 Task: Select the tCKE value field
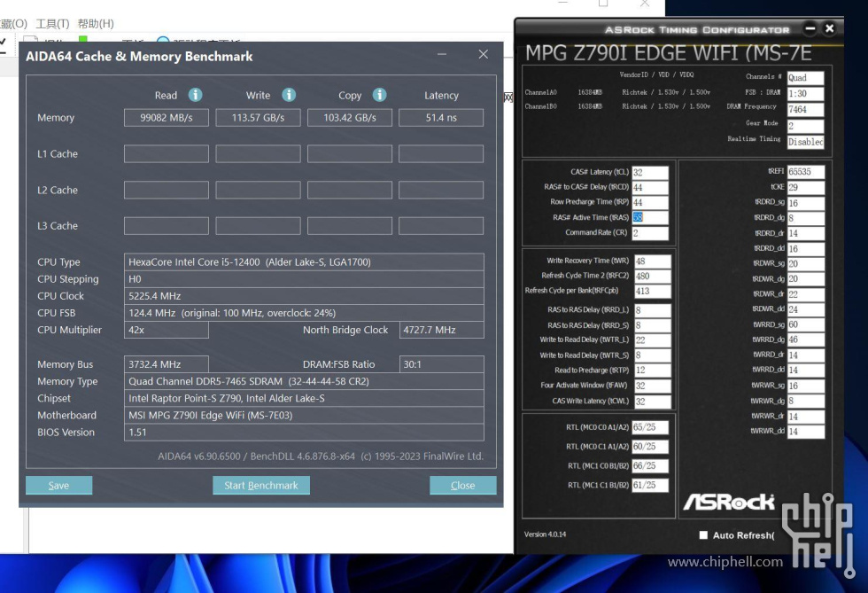point(806,187)
